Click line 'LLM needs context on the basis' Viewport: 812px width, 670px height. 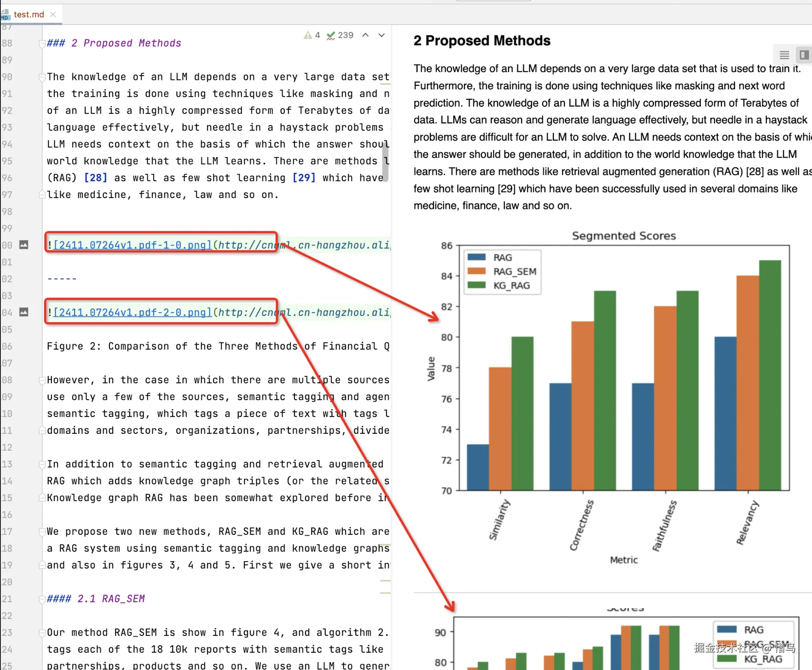tap(218, 144)
